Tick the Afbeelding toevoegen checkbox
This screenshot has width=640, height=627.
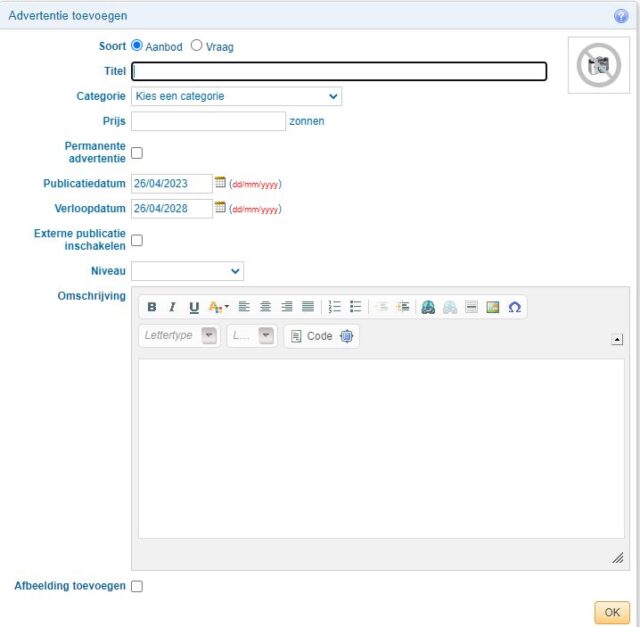pos(137,586)
